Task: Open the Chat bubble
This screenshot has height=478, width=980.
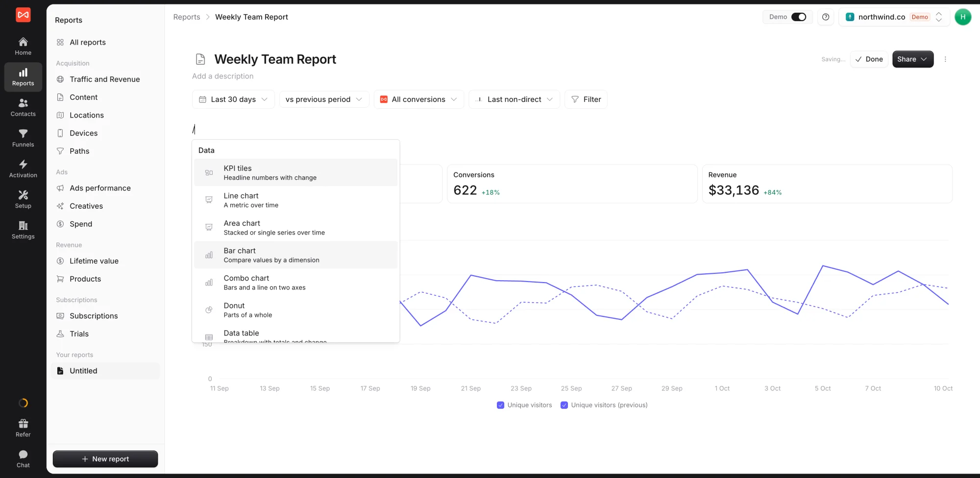Action: (x=23, y=459)
